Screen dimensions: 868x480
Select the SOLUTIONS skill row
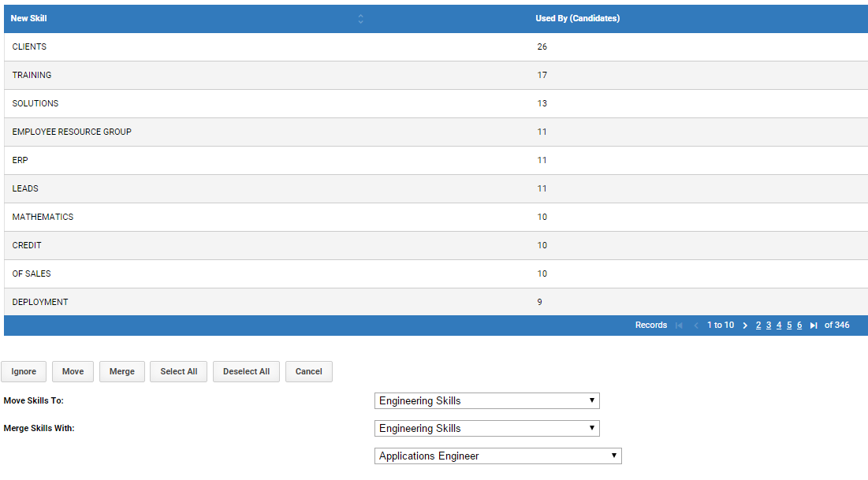(x=436, y=103)
